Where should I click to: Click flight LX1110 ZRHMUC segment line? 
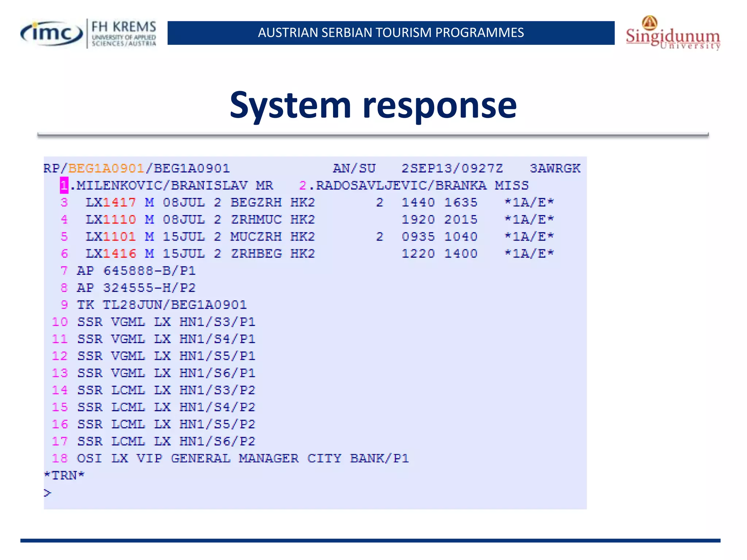coord(307,219)
